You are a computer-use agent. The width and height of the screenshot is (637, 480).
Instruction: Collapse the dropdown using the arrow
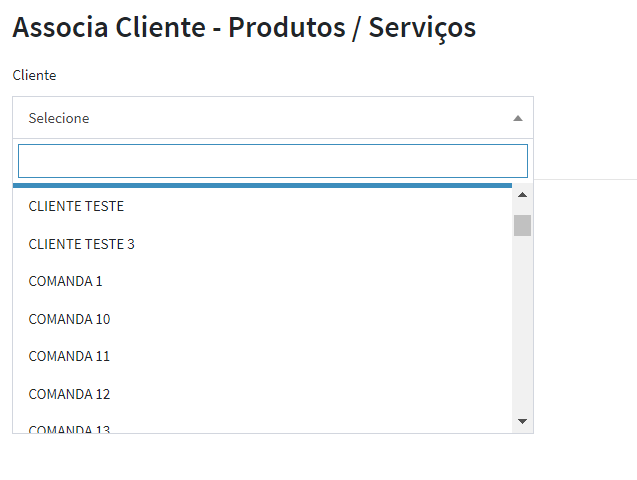[517, 118]
